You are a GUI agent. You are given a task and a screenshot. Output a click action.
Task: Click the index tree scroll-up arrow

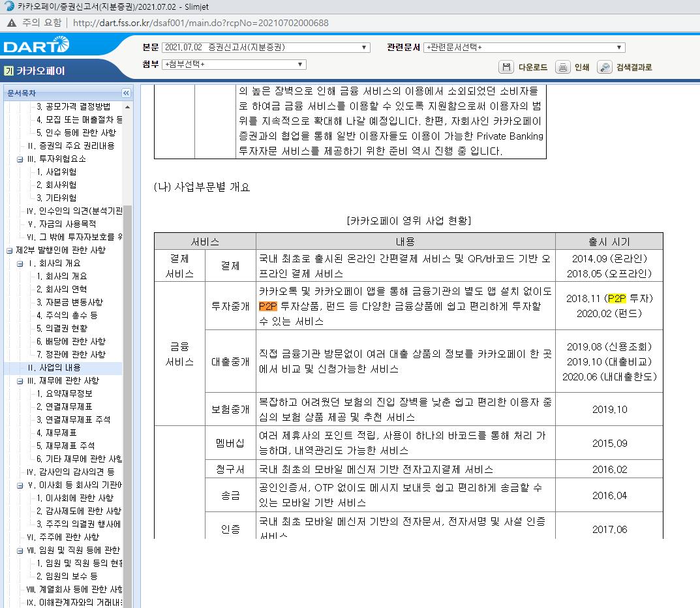pyautogui.click(x=128, y=107)
